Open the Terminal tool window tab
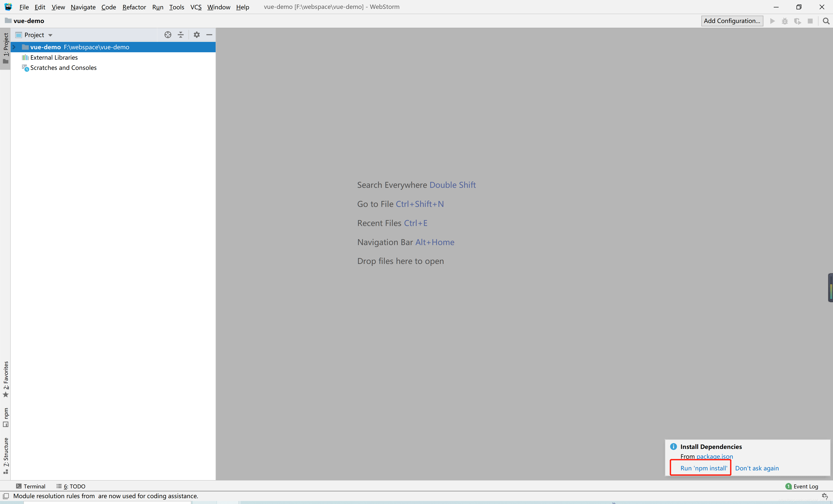This screenshot has width=833, height=504. tap(30, 486)
